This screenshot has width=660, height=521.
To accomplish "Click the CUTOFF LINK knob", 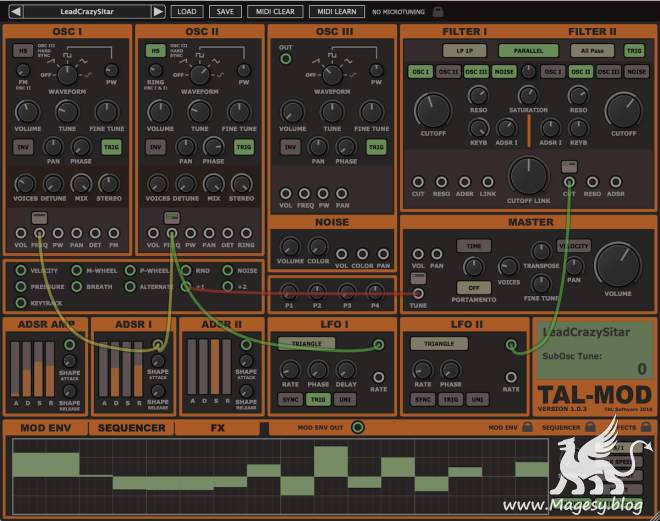I will (529, 177).
